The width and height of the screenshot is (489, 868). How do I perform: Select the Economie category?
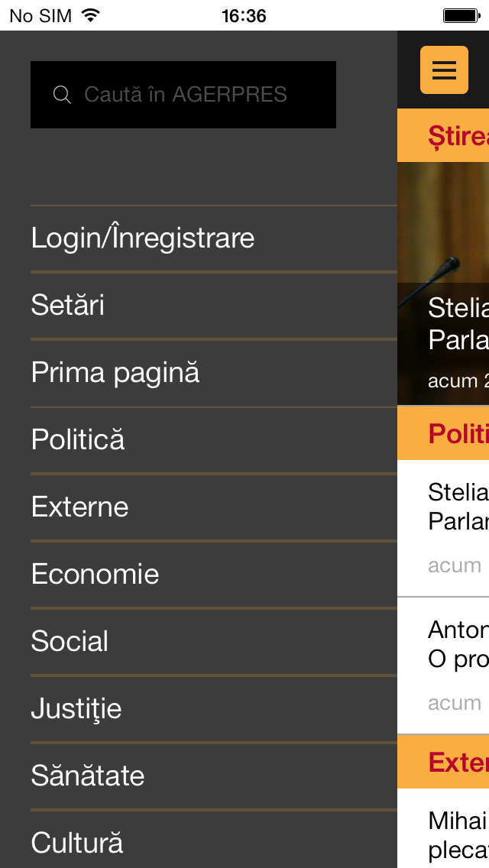click(x=214, y=575)
